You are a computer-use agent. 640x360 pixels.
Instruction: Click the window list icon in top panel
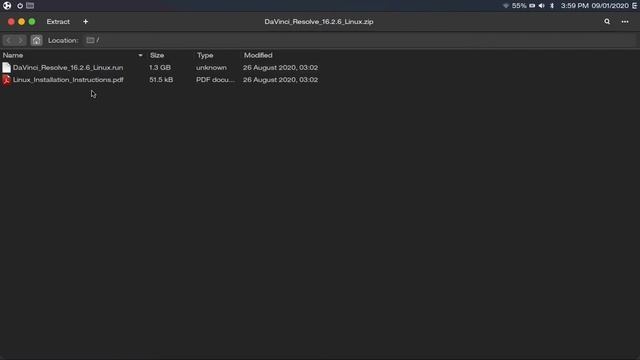tap(30, 6)
